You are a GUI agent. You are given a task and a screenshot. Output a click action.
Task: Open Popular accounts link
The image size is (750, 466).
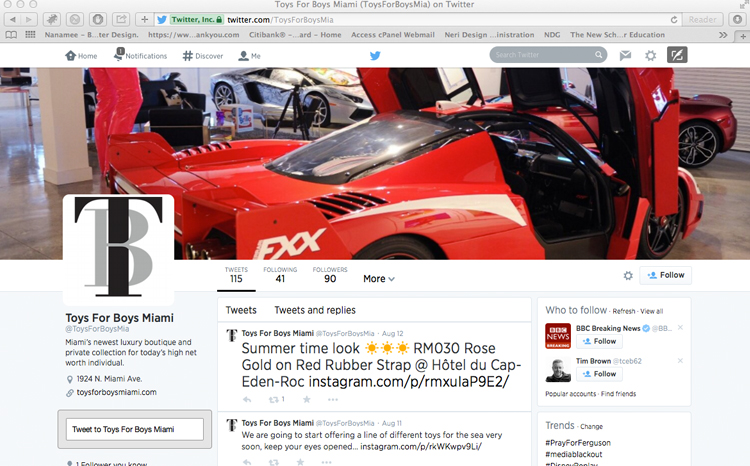[571, 394]
